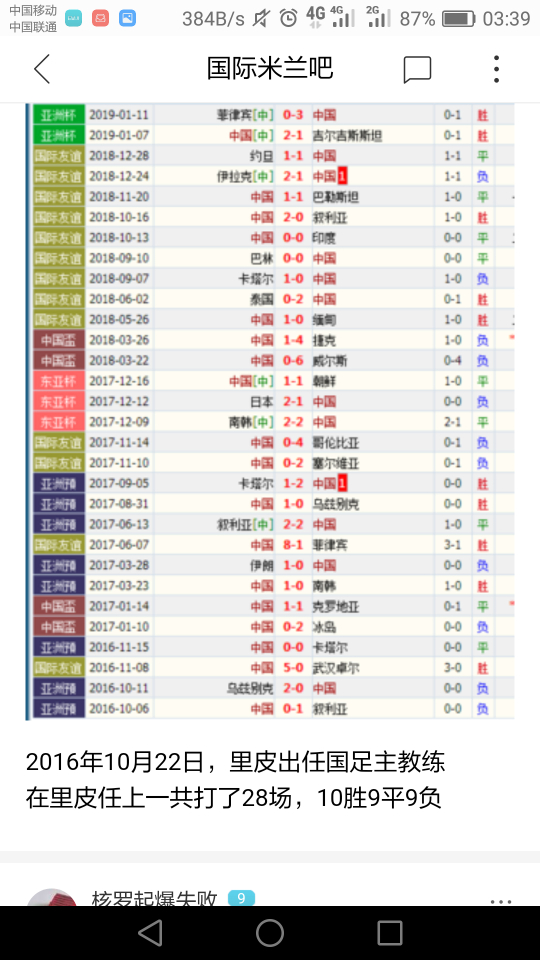Open Android recent apps square button

point(389,933)
